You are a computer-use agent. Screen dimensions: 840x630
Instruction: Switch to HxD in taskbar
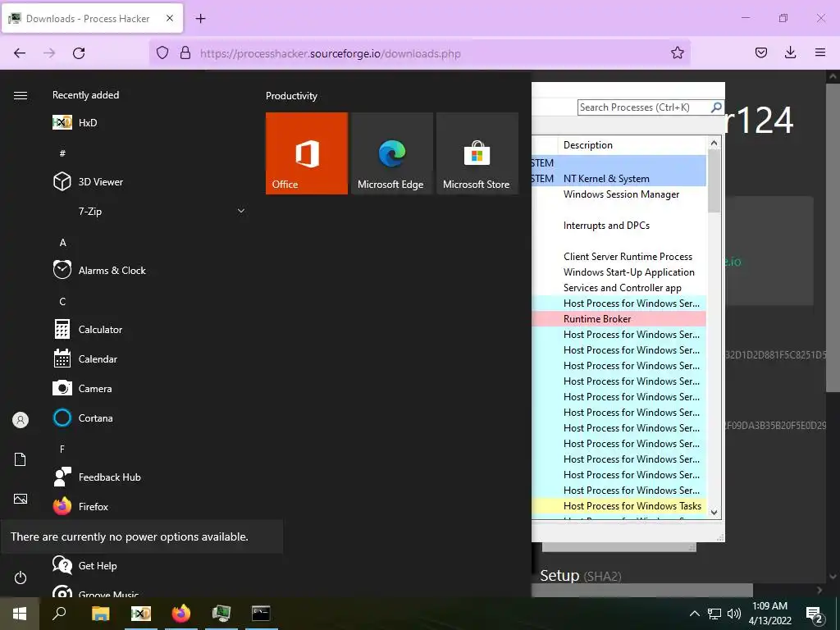[141, 614]
